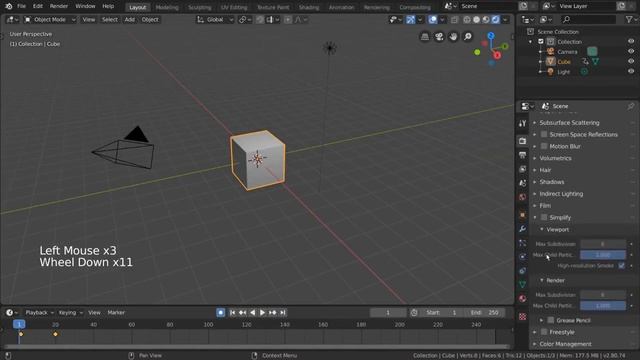
Task: Open the Scene properties tab icon
Action: point(522,183)
